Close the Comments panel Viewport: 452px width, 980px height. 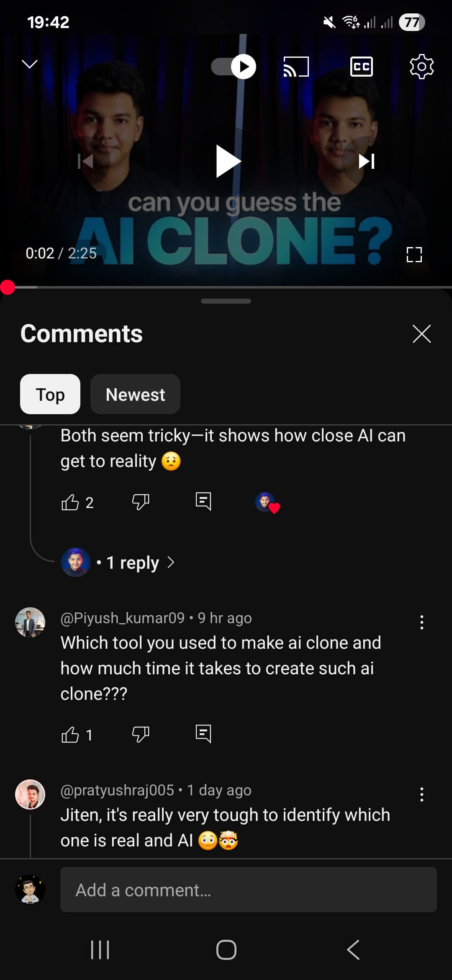point(421,334)
